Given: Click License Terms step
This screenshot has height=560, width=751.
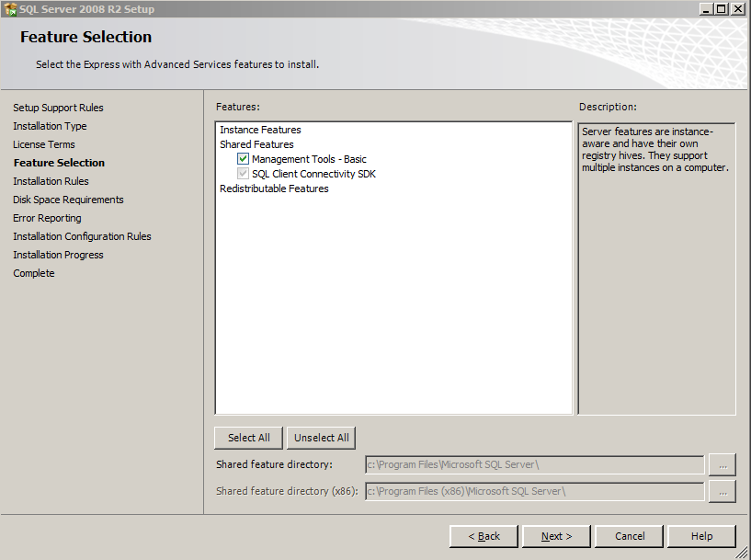Looking at the screenshot, I should pos(43,144).
